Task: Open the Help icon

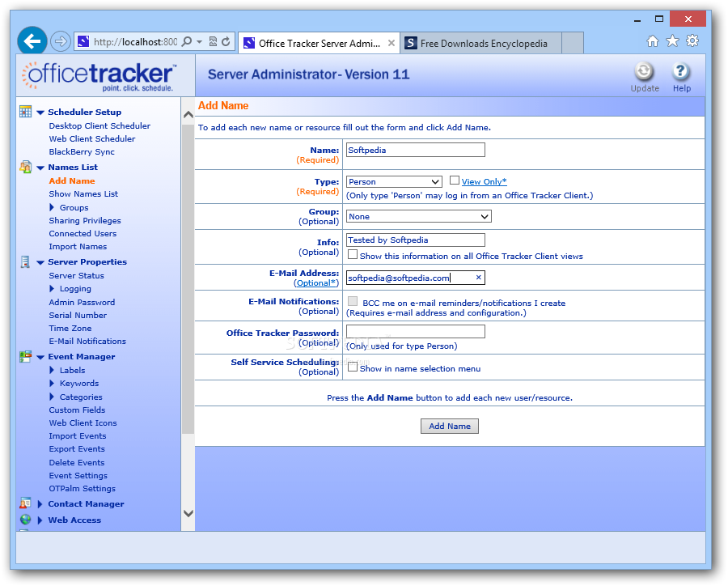Action: click(680, 71)
